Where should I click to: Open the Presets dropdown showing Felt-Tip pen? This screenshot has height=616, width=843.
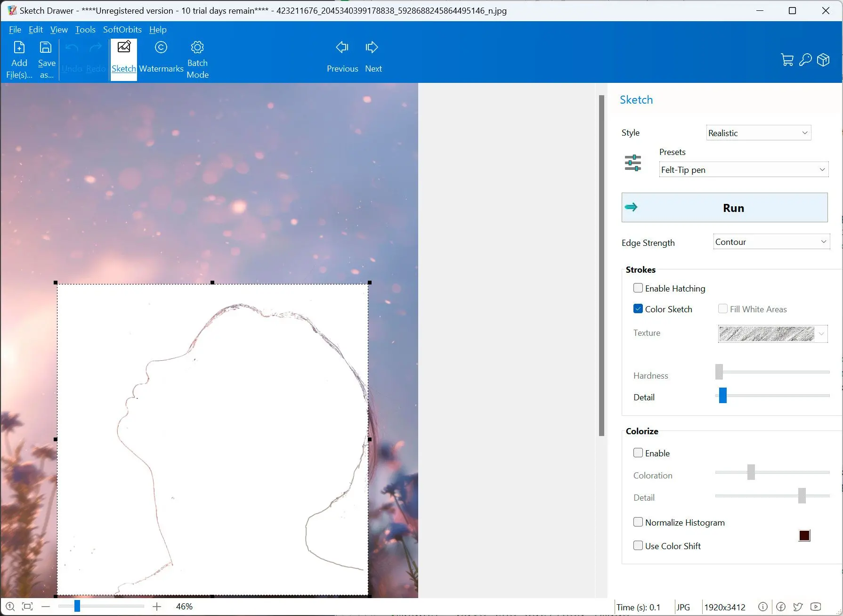744,170
